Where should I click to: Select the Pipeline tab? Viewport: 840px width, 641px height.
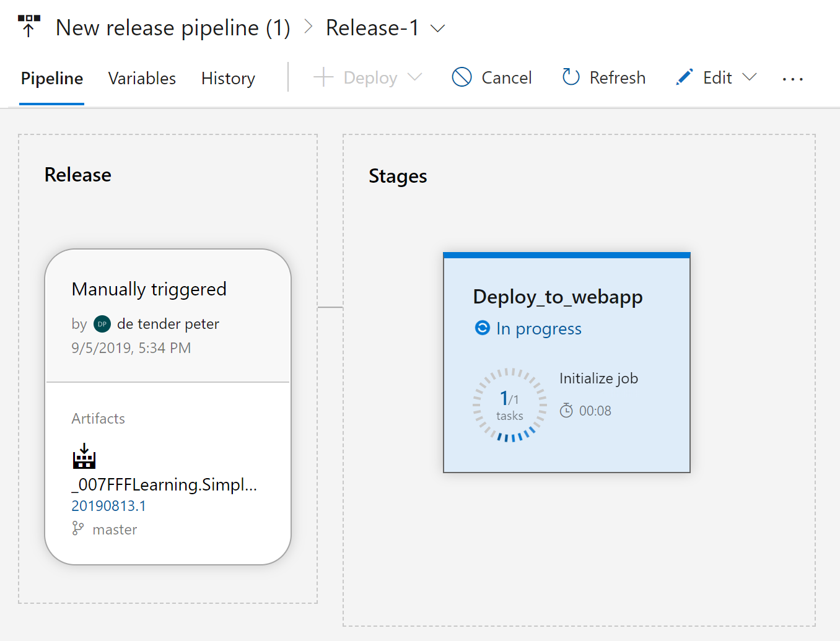[x=51, y=78]
